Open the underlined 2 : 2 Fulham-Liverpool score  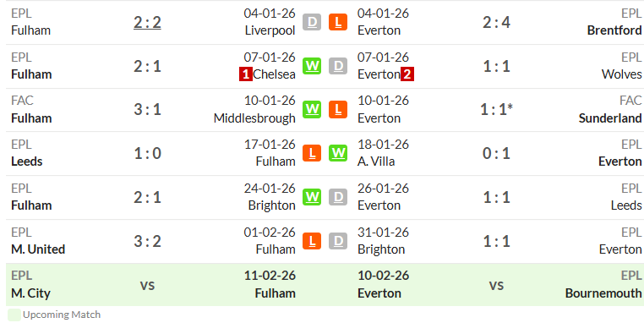[x=147, y=22]
